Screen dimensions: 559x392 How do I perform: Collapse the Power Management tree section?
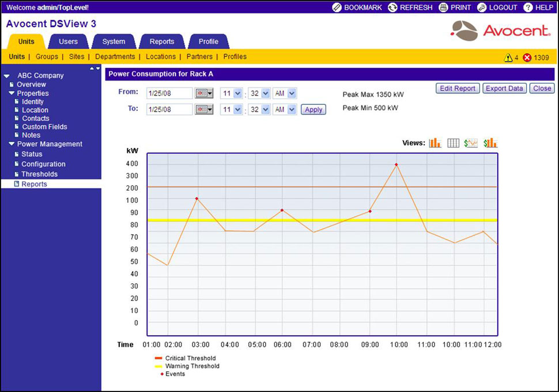point(12,144)
